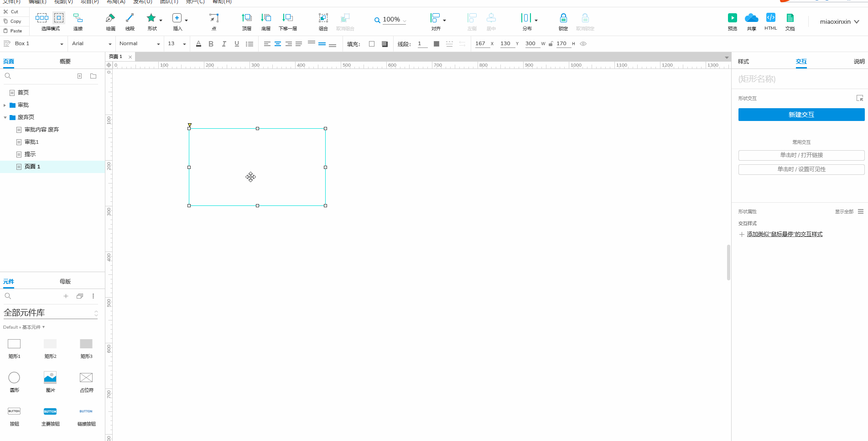This screenshot has height=441, width=868.
Task: Send to back with 底层 icon
Action: [x=266, y=18]
